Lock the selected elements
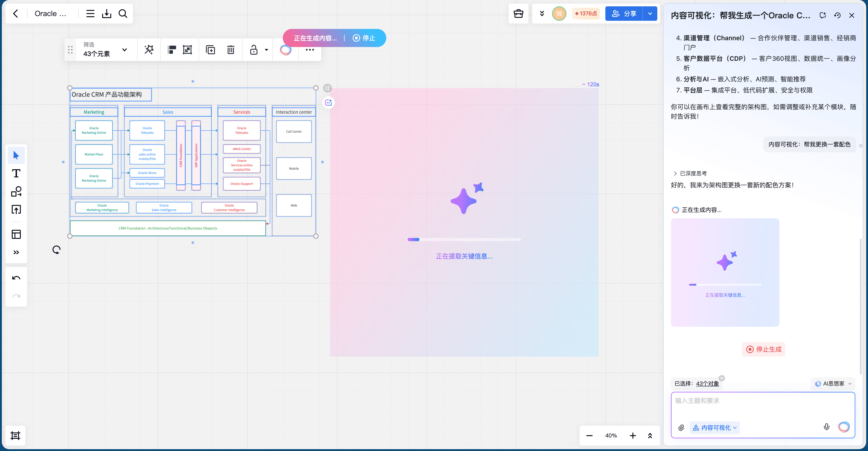 pos(254,50)
